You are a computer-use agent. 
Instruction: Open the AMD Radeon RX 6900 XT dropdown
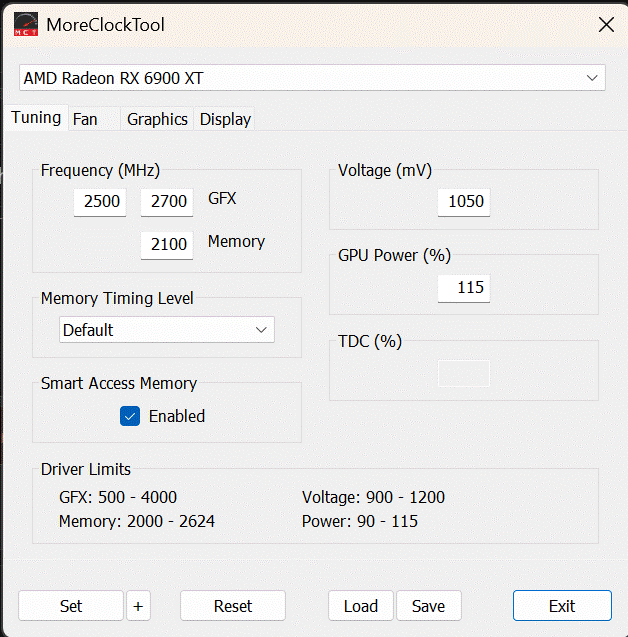click(312, 78)
